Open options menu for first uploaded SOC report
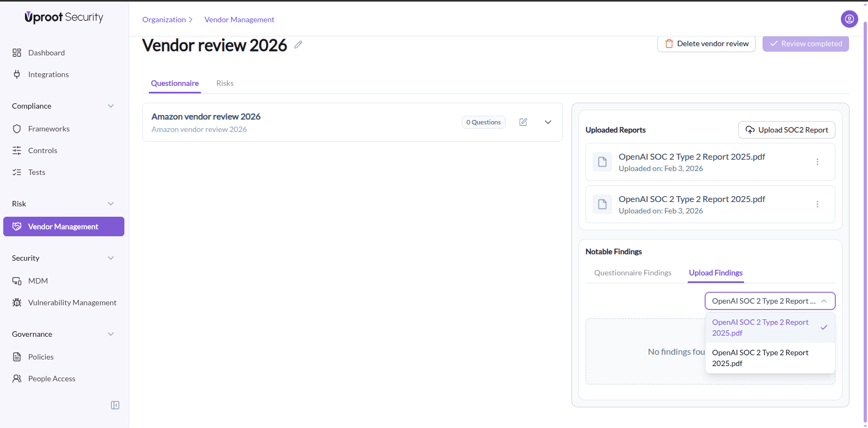 pyautogui.click(x=817, y=162)
